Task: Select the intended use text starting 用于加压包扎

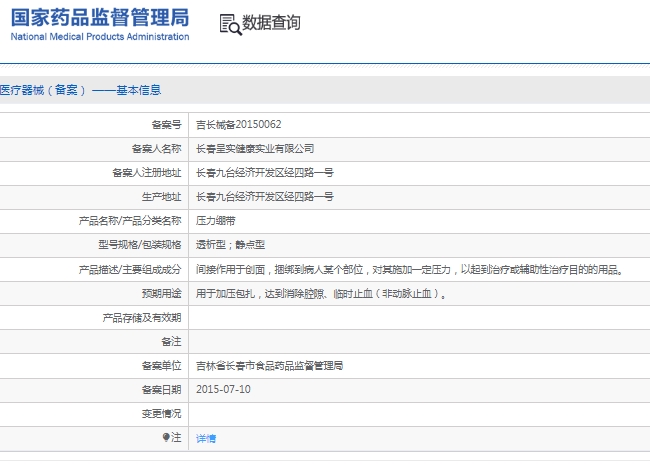Action: pyautogui.click(x=321, y=293)
